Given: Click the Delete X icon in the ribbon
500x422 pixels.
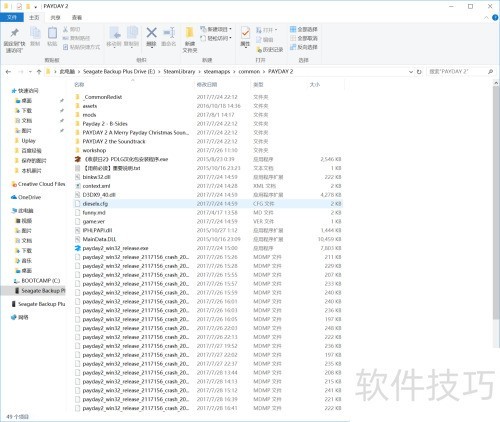Looking at the screenshot, I should click(x=151, y=33).
